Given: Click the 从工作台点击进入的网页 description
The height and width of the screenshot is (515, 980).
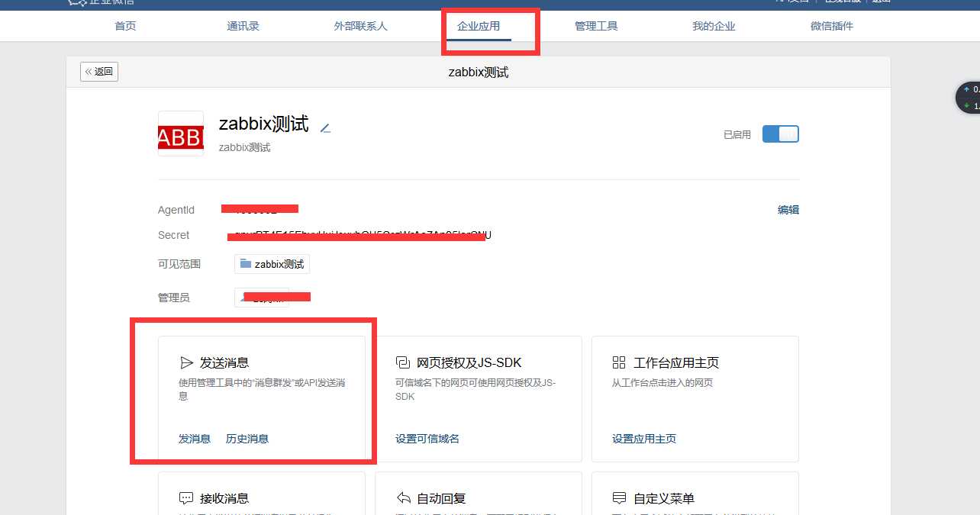Looking at the screenshot, I should tap(662, 383).
